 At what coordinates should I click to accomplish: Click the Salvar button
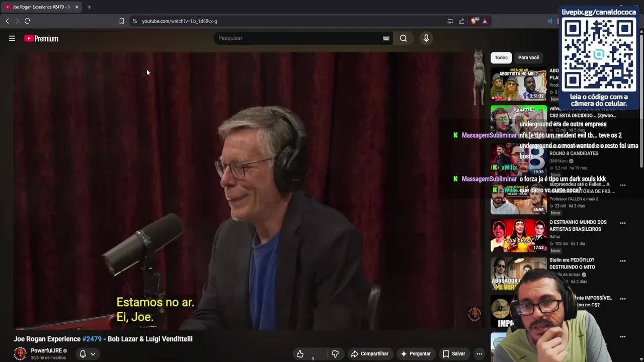(x=454, y=354)
